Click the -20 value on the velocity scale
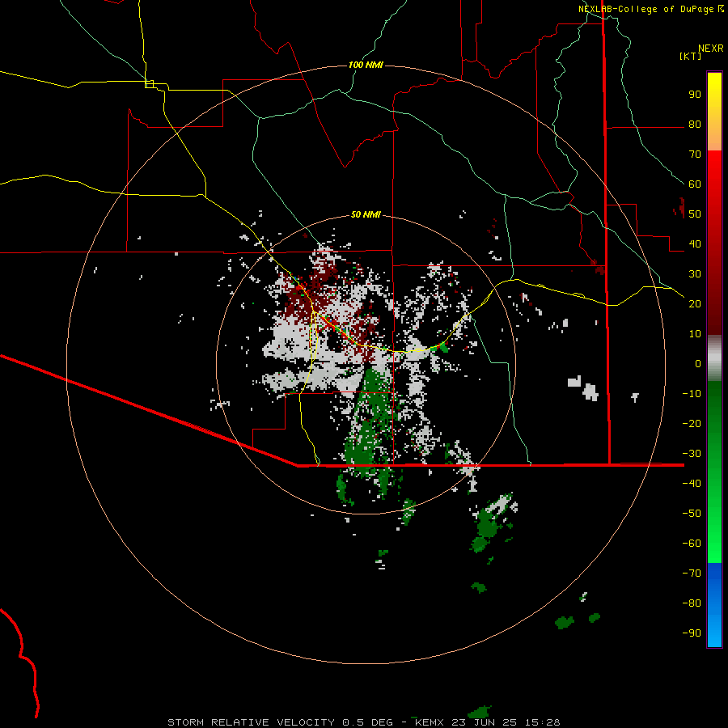Image resolution: width=728 pixels, height=728 pixels. (692, 423)
